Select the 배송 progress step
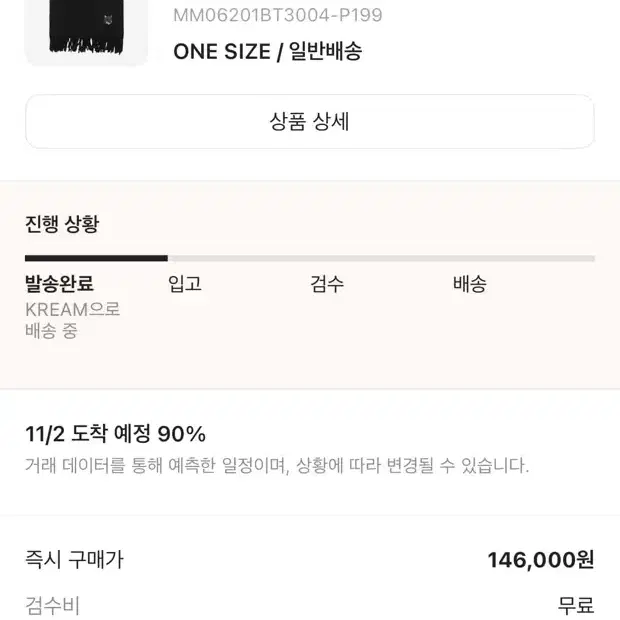The width and height of the screenshot is (620, 620). click(x=469, y=284)
